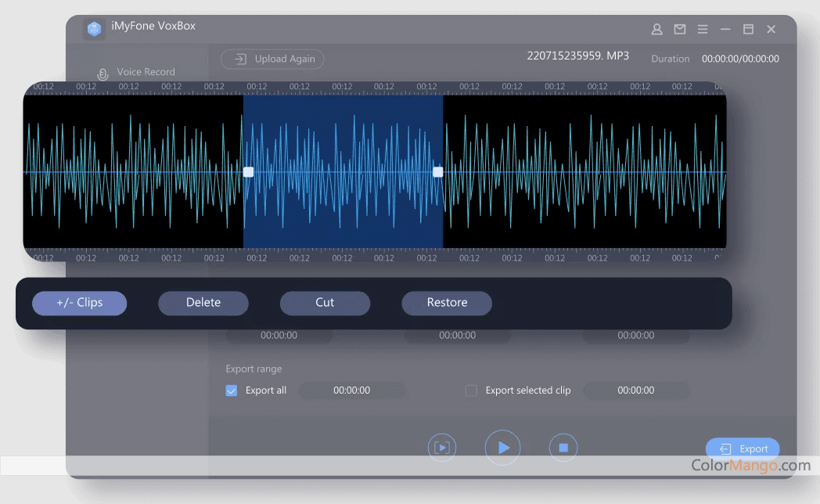Select the Voice Record sidebar tab

146,72
